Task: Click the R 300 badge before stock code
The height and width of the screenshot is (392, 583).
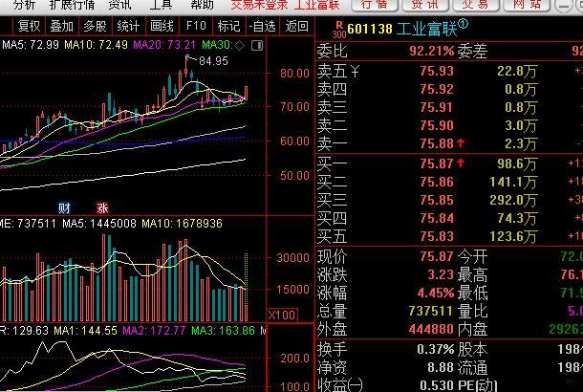Action: [338, 30]
